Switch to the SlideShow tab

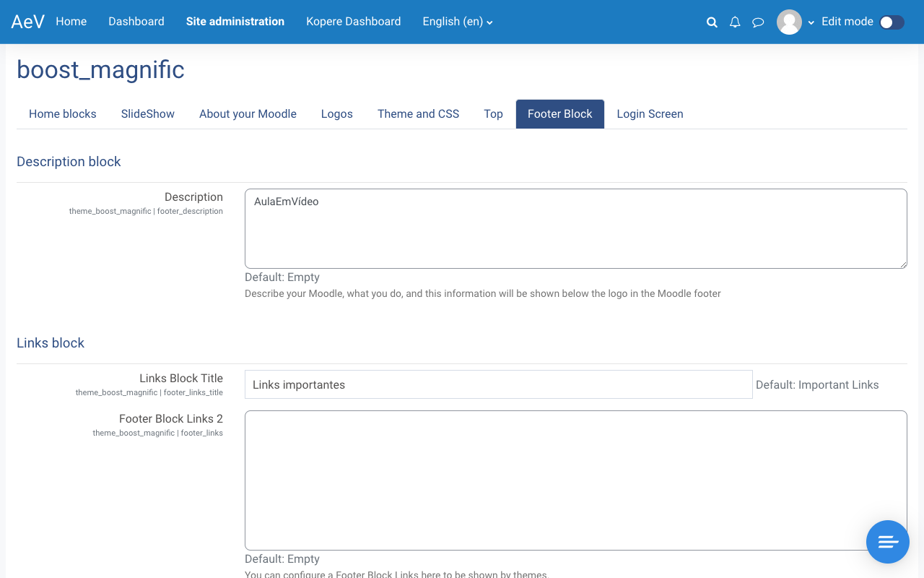point(148,114)
